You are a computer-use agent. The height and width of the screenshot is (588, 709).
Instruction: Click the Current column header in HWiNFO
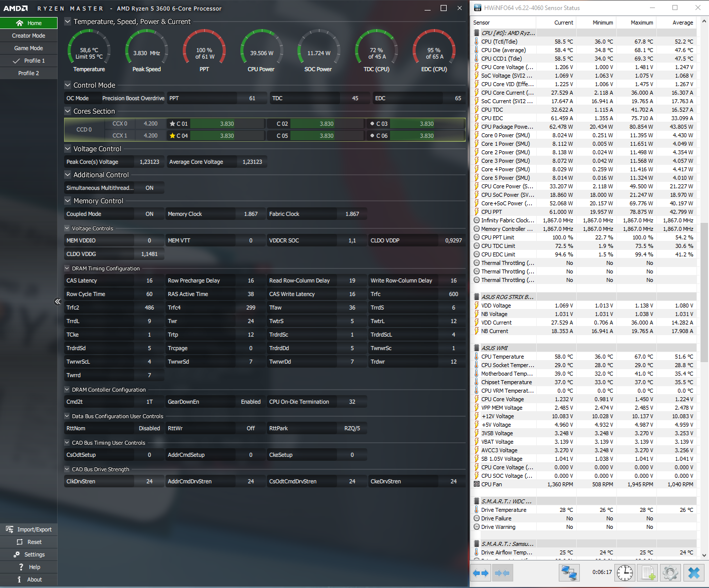[556, 23]
